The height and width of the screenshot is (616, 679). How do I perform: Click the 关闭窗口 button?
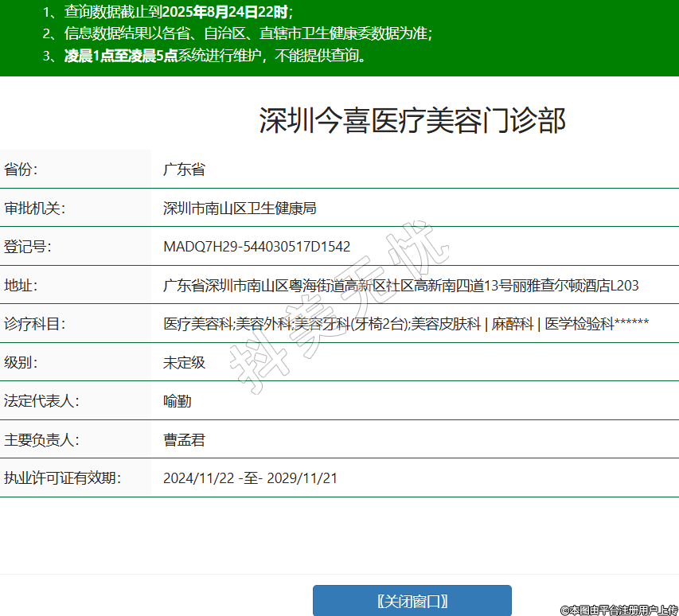click(x=412, y=600)
